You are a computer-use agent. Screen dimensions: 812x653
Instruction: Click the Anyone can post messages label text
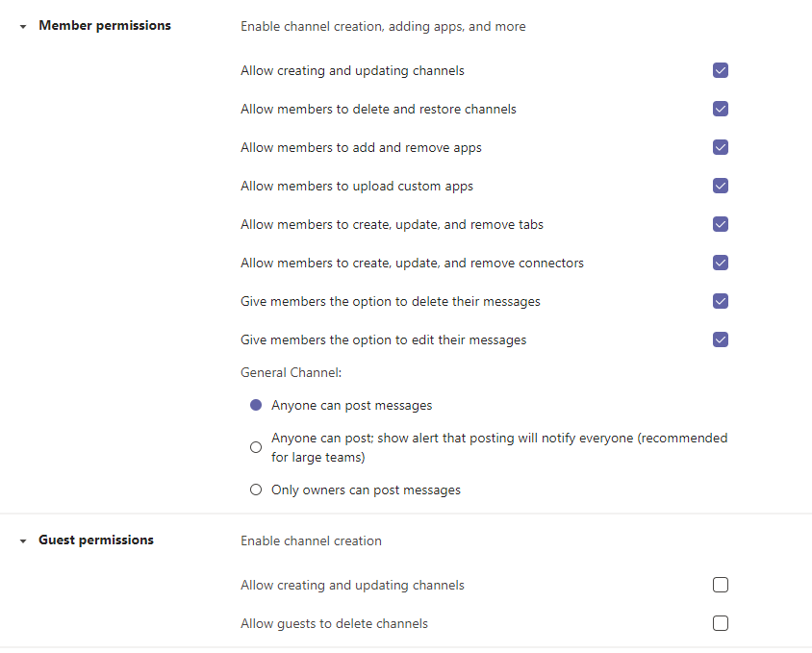click(x=351, y=406)
